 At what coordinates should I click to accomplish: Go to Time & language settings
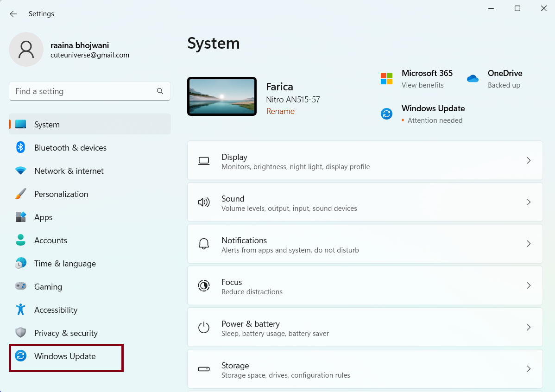point(65,264)
